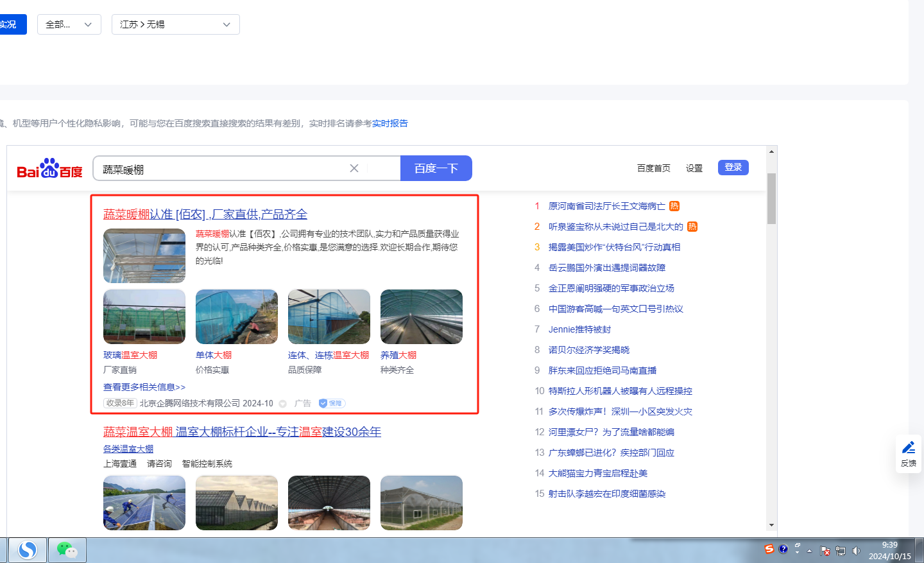The height and width of the screenshot is (563, 924).
Task: Click the pig barn interior thumbnail
Action: (x=329, y=503)
